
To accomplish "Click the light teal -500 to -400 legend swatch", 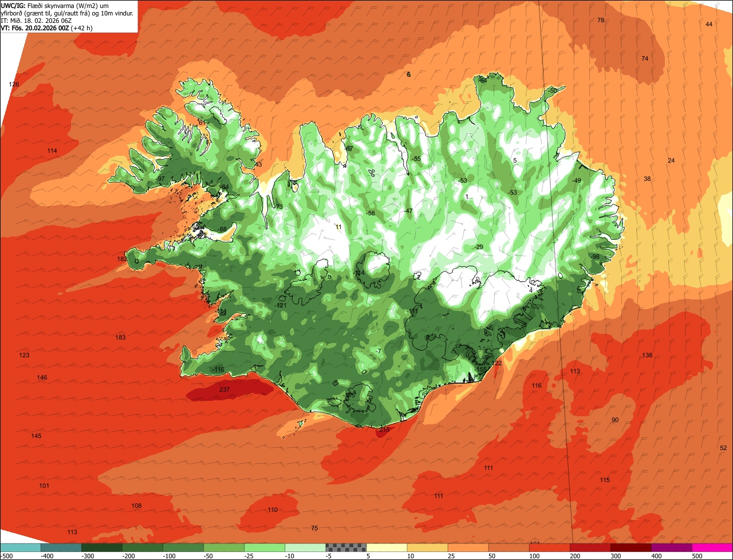I will pos(20,547).
